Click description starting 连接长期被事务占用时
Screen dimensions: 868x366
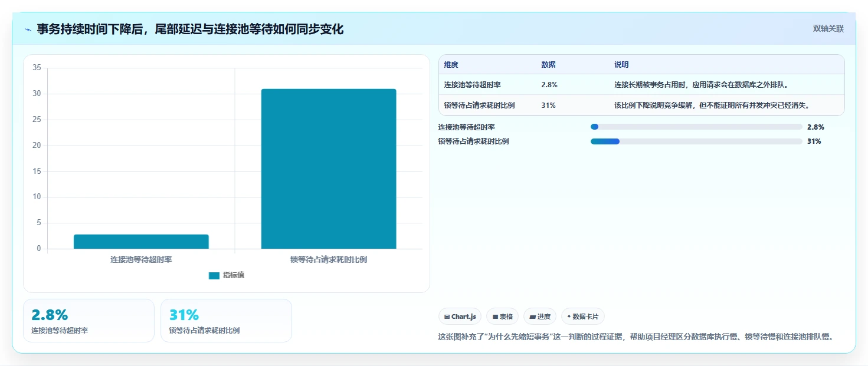point(702,85)
